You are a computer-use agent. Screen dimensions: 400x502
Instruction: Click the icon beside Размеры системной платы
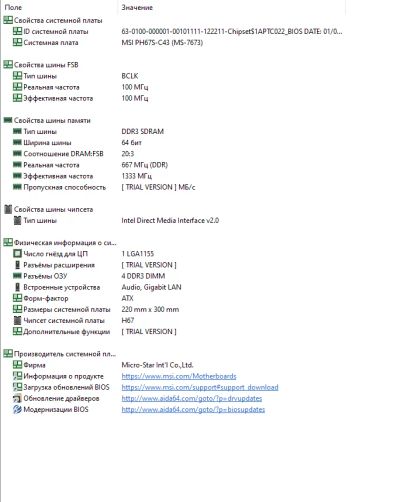click(x=17, y=309)
